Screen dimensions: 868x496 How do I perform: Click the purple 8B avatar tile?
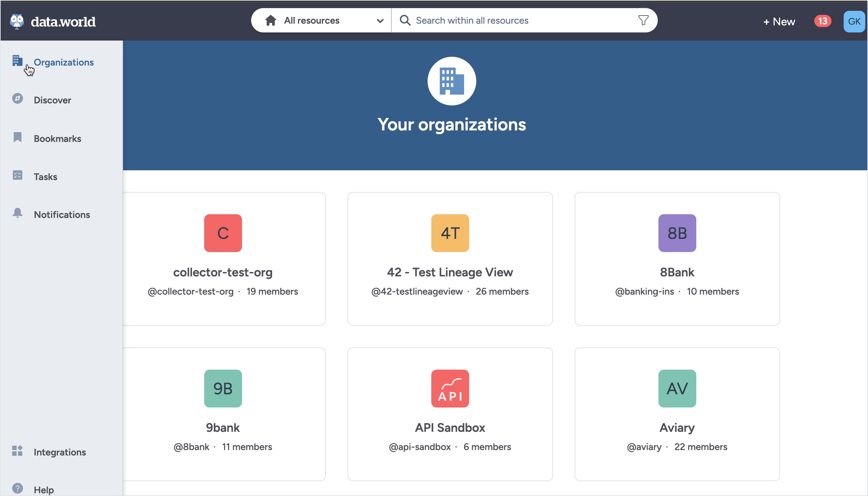click(677, 233)
